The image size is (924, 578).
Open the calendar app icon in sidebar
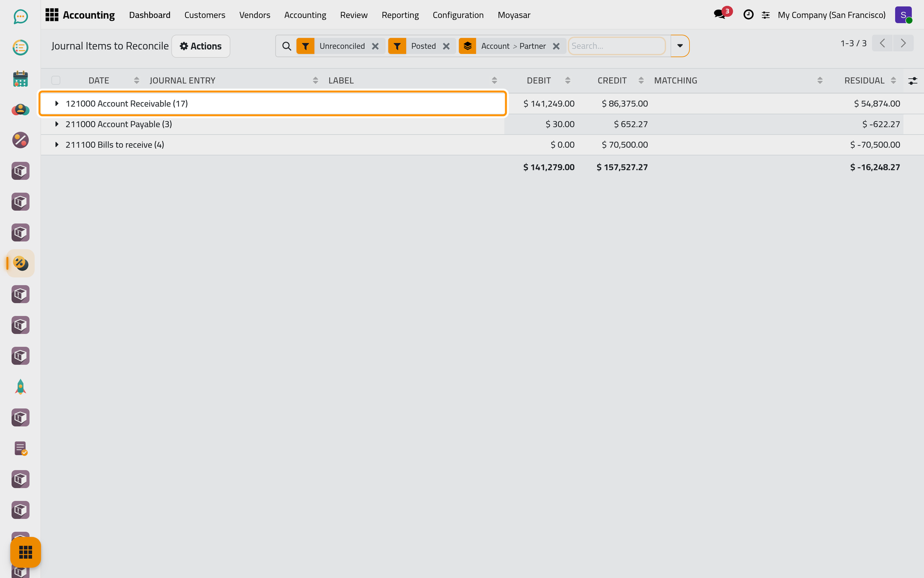click(x=20, y=79)
